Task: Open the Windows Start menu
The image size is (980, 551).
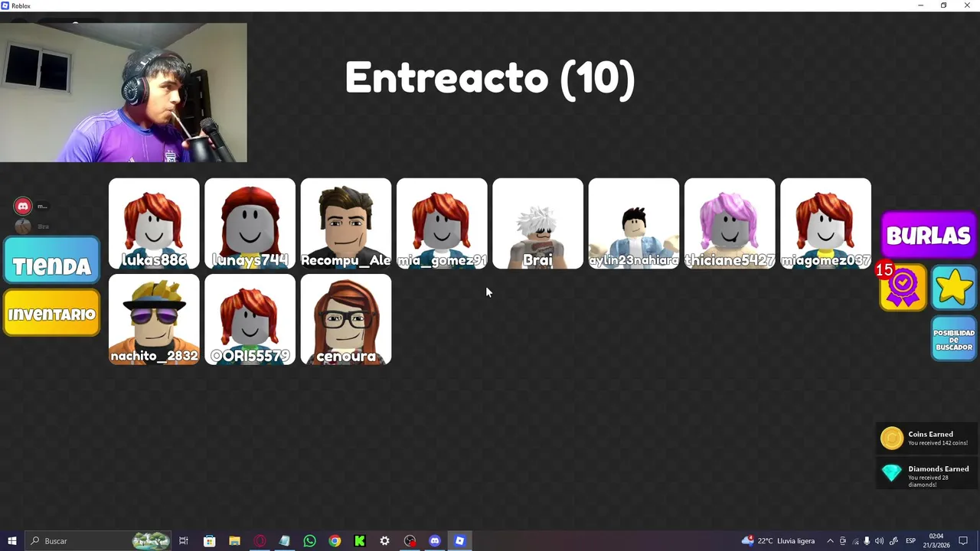Action: click(x=11, y=541)
